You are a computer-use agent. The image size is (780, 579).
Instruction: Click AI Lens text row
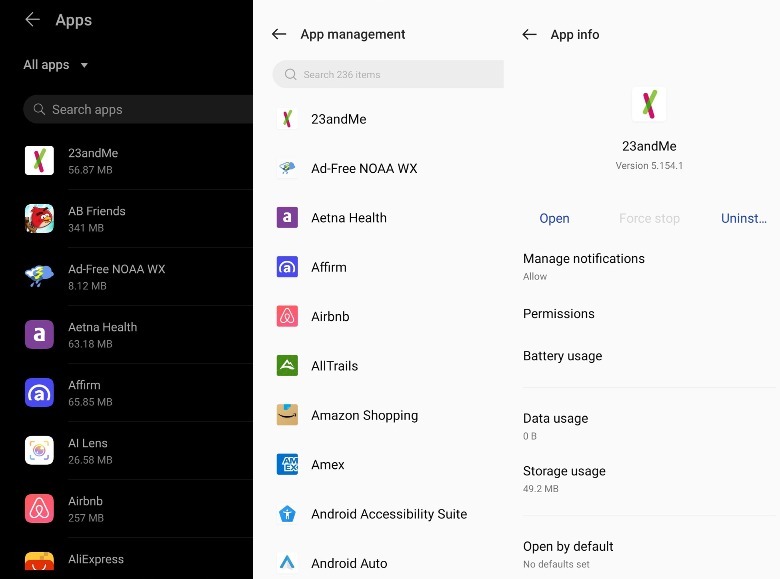click(90, 451)
